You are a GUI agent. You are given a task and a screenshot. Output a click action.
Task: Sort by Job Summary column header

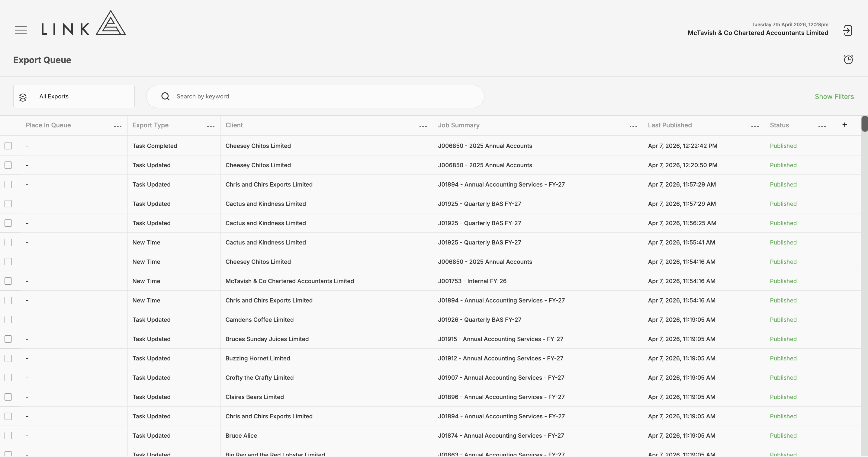coord(458,125)
